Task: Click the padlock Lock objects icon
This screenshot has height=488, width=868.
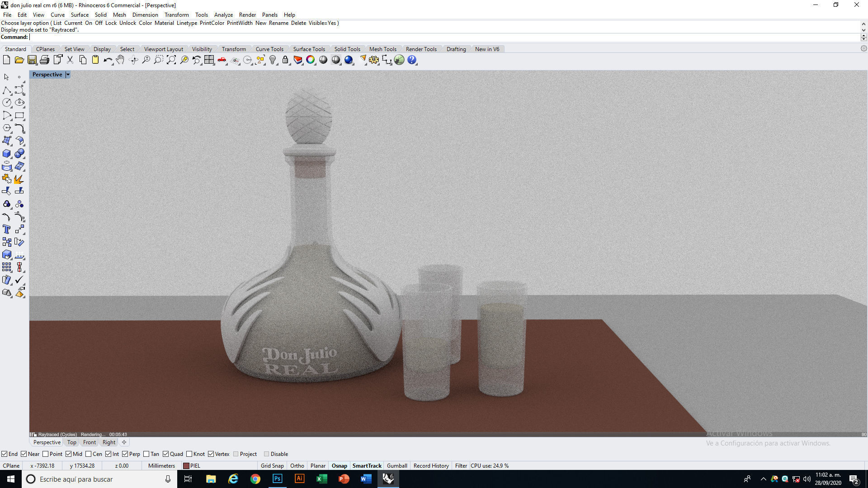Action: (285, 60)
